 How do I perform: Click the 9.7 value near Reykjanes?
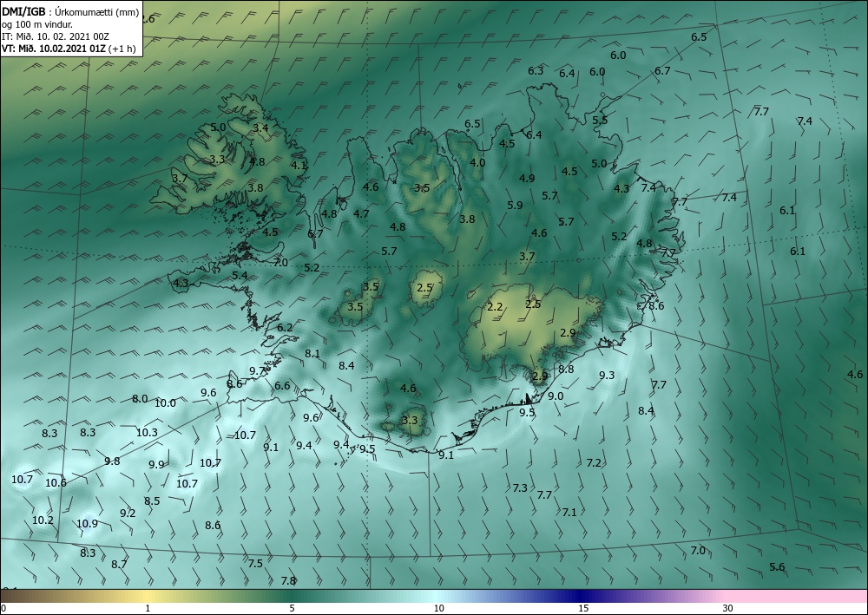click(x=258, y=371)
